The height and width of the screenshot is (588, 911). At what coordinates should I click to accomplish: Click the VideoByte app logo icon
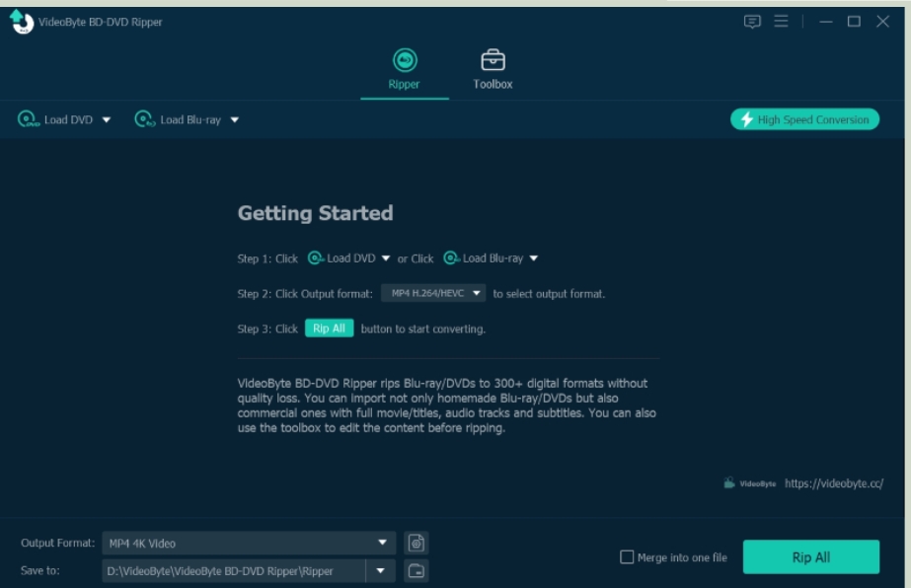point(22,22)
